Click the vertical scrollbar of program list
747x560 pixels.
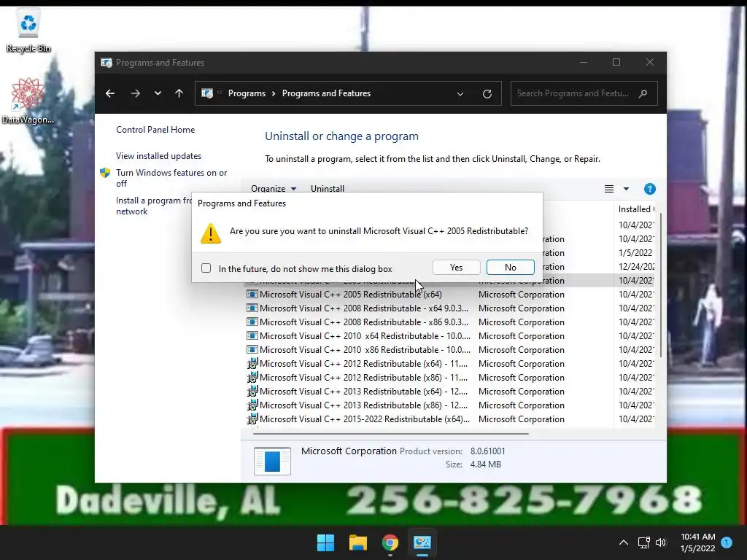pyautogui.click(x=661, y=286)
